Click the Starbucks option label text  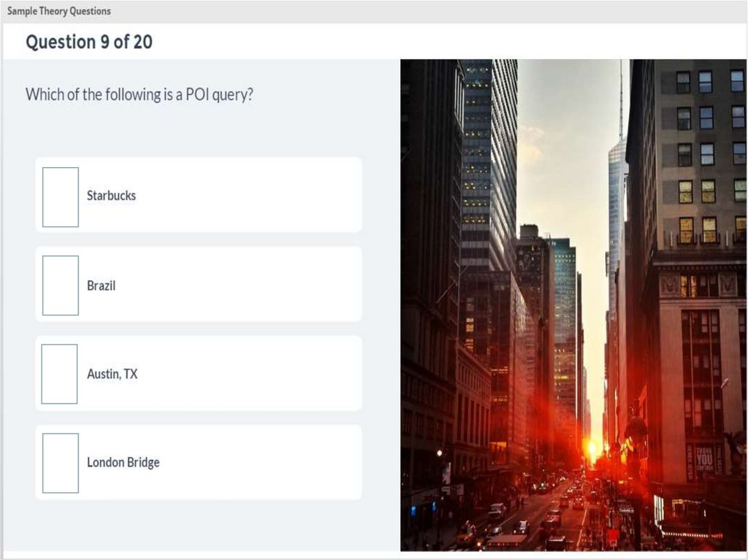pyautogui.click(x=111, y=196)
